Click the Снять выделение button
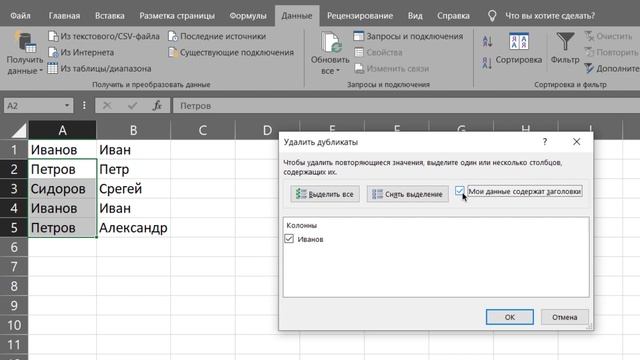This screenshot has width=640, height=360. click(x=407, y=194)
